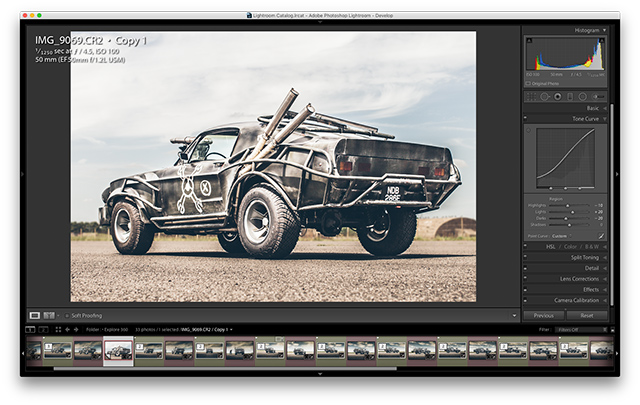Go back with the filmstrip left arrow
Screen dimensions: 640x405
pos(68,329)
